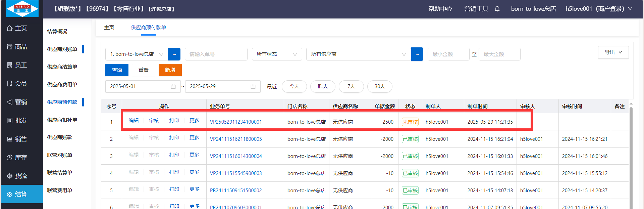The image size is (644, 209).
Task: Go to the 会员 members sidebar section
Action: tap(21, 84)
